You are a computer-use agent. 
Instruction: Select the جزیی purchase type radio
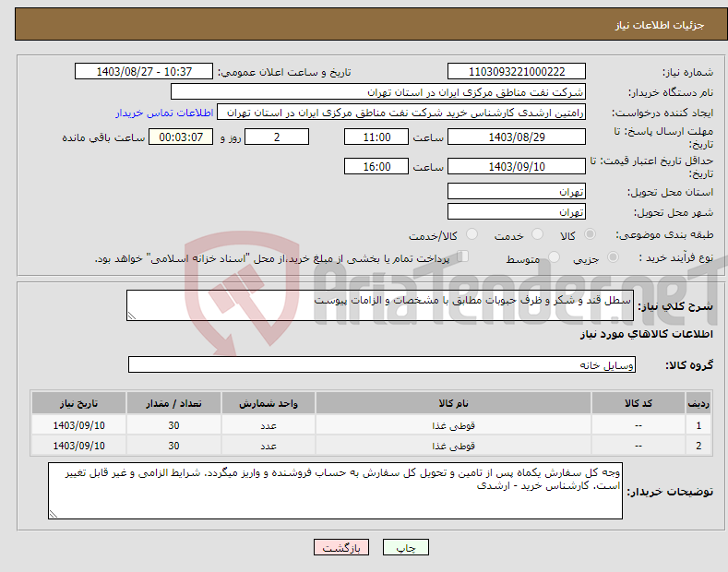[x=613, y=257]
